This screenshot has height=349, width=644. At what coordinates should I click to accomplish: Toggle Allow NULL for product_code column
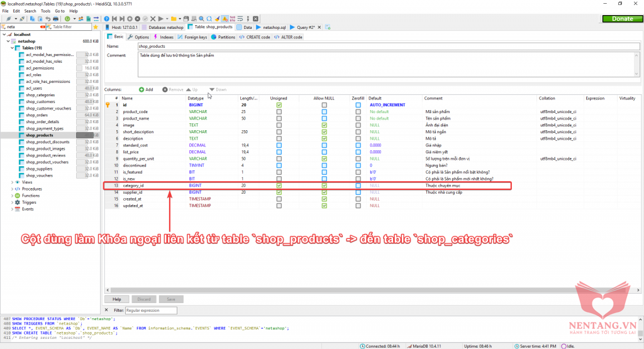(325, 112)
